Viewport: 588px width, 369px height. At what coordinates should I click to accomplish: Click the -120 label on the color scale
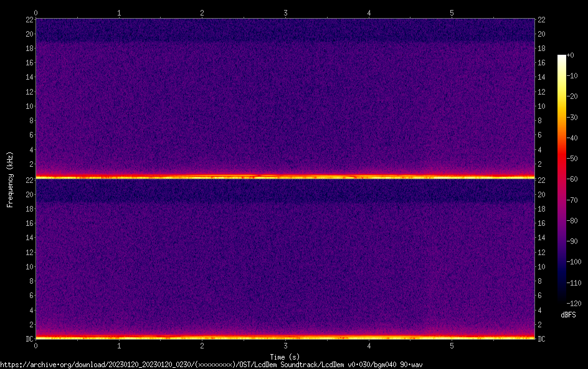tap(574, 303)
